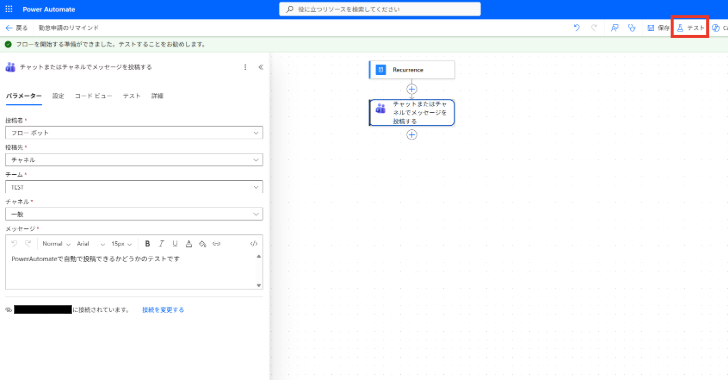The width and height of the screenshot is (728, 380).
Task: Click the flow name next to 戻る
Action: point(69,28)
